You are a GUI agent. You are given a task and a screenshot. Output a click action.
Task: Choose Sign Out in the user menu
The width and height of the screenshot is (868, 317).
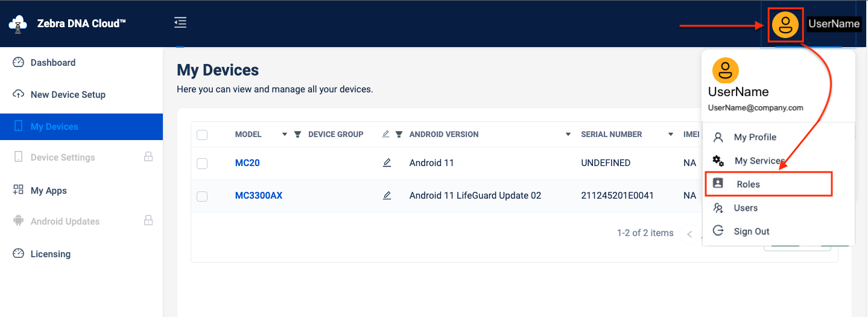(x=751, y=231)
